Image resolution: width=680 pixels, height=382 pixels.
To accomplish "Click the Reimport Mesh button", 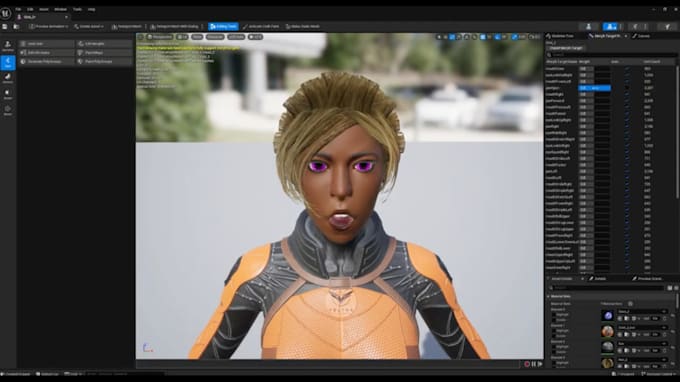I will [x=127, y=26].
